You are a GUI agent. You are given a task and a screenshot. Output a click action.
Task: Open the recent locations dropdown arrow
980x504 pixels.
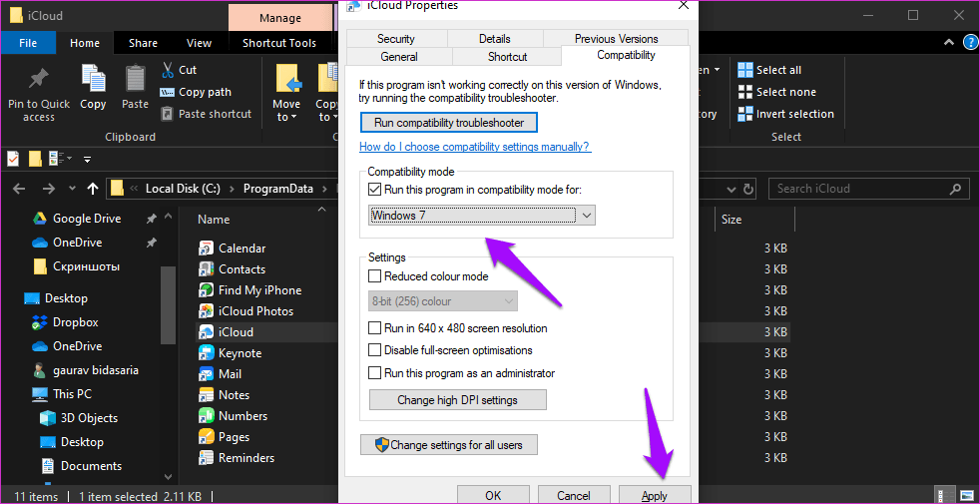(73, 189)
